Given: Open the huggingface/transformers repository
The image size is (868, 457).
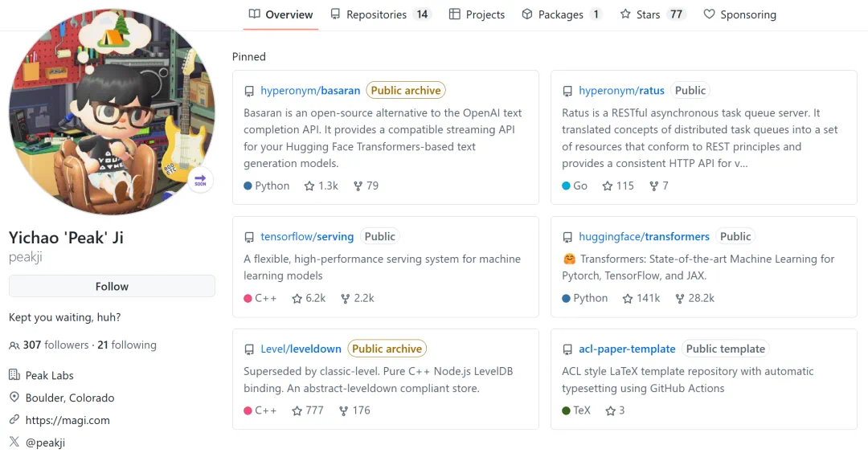Looking at the screenshot, I should click(644, 237).
